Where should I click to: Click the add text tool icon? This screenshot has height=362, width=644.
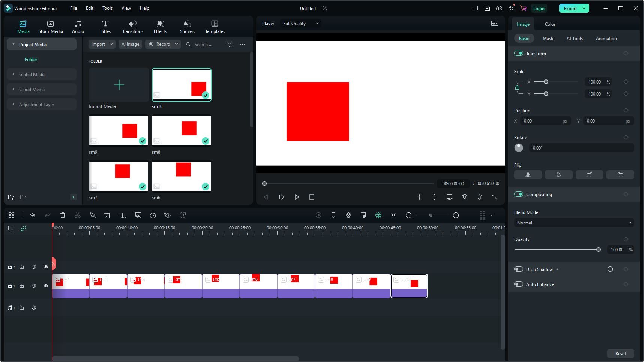123,215
